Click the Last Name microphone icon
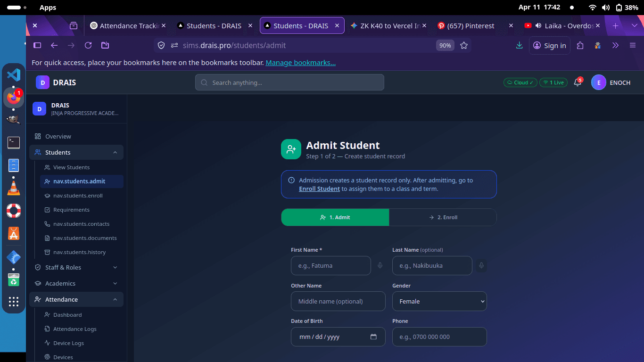Screen dimensions: 644x362 pyautogui.click(x=481, y=266)
